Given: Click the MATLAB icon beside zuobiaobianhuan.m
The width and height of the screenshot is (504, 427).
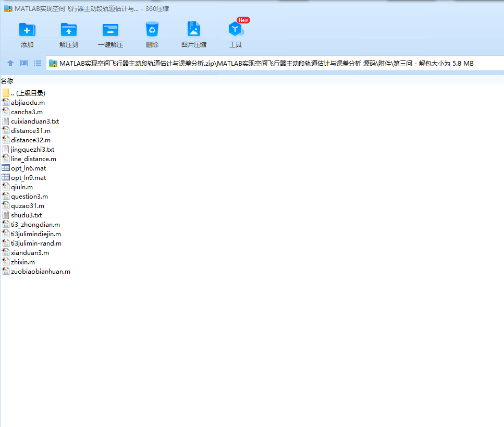Looking at the screenshot, I should (6, 272).
